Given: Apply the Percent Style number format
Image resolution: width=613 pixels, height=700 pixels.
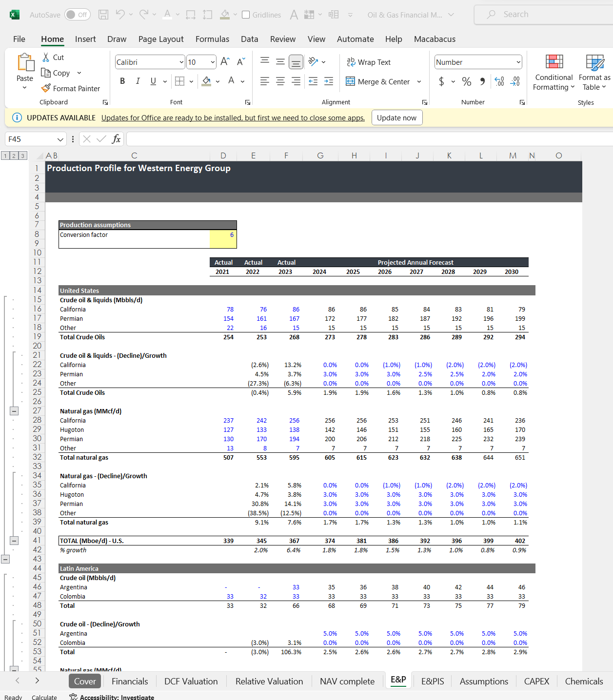Looking at the screenshot, I should [x=466, y=81].
